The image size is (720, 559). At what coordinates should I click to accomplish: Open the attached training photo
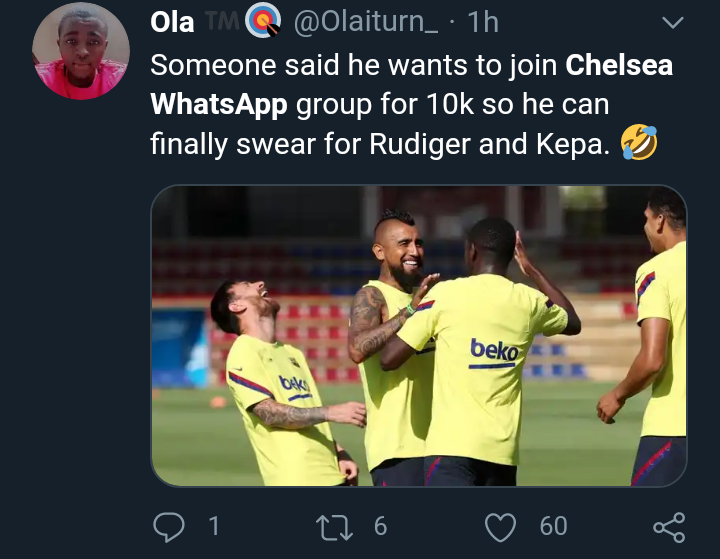(418, 335)
